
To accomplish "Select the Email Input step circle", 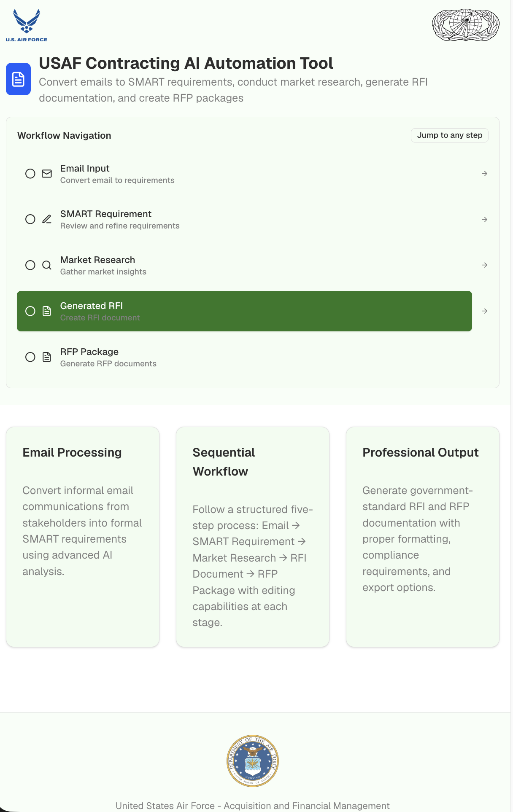I will coord(30,174).
